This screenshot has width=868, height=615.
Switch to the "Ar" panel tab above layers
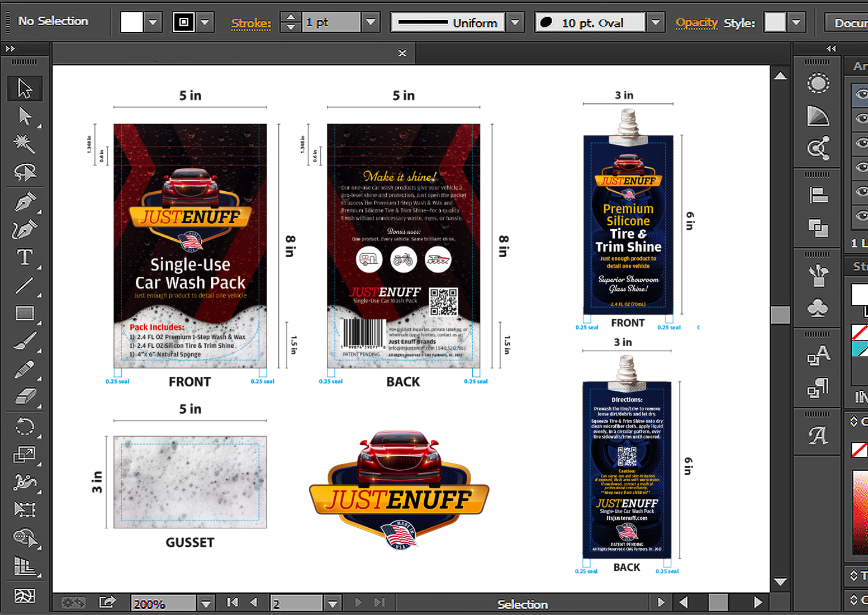[860, 67]
